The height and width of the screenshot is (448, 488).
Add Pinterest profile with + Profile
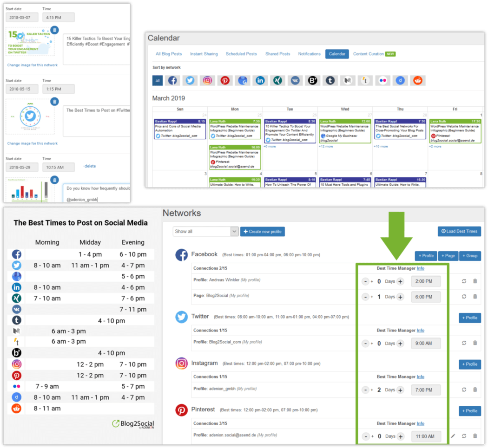469,411
